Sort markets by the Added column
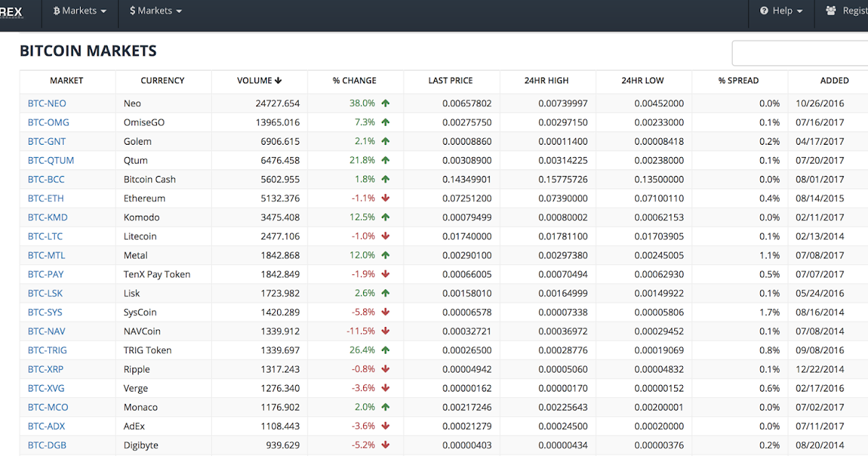This screenshot has width=868, height=456. (x=835, y=80)
